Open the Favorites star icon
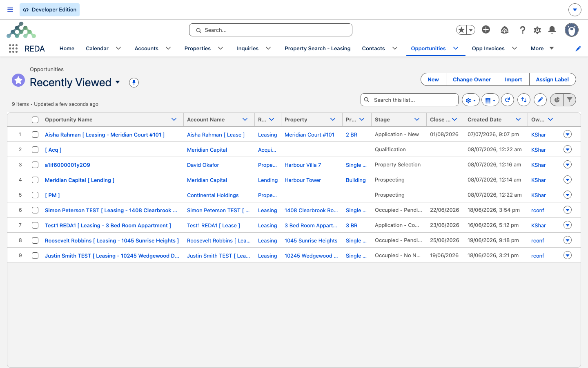This screenshot has width=588, height=368. click(x=461, y=30)
